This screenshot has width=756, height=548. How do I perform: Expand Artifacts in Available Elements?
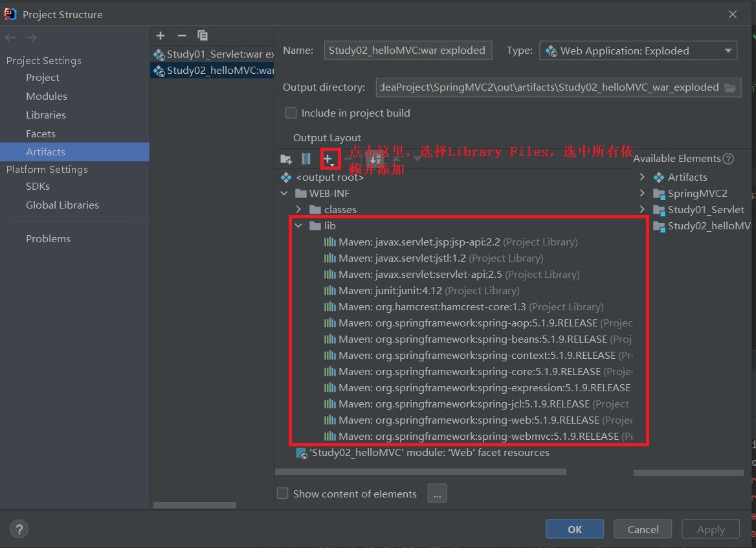click(642, 177)
